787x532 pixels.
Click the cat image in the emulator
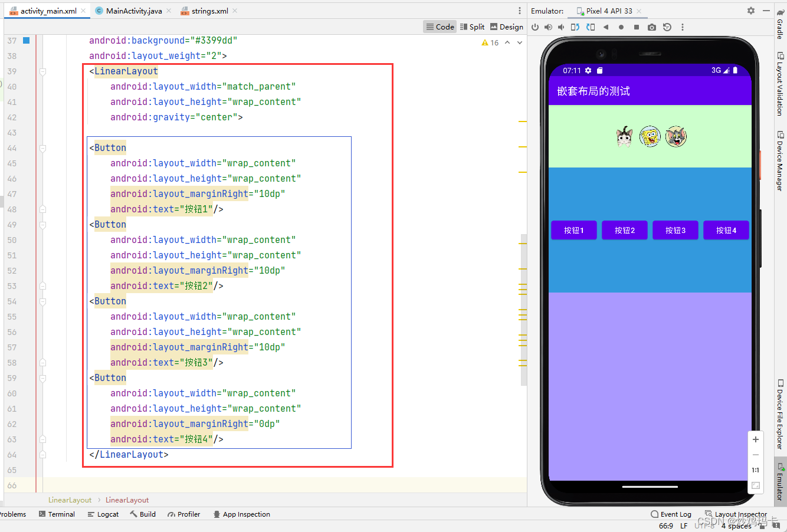tap(624, 137)
